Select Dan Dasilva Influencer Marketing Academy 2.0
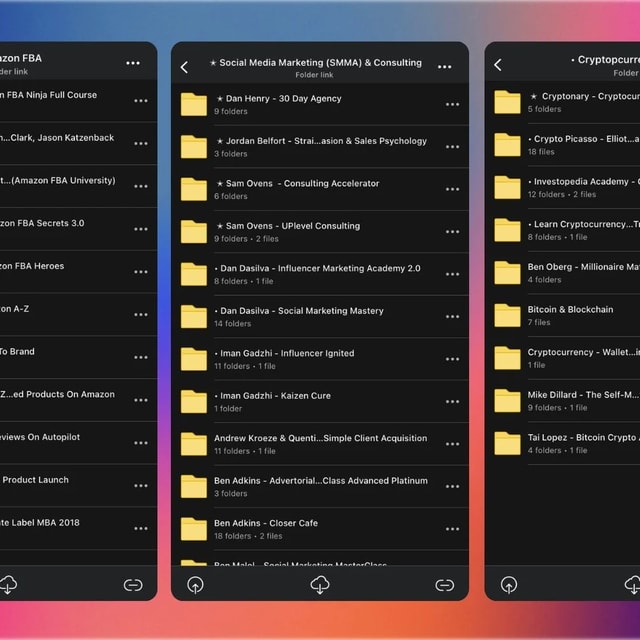The height and width of the screenshot is (640, 640). click(318, 269)
